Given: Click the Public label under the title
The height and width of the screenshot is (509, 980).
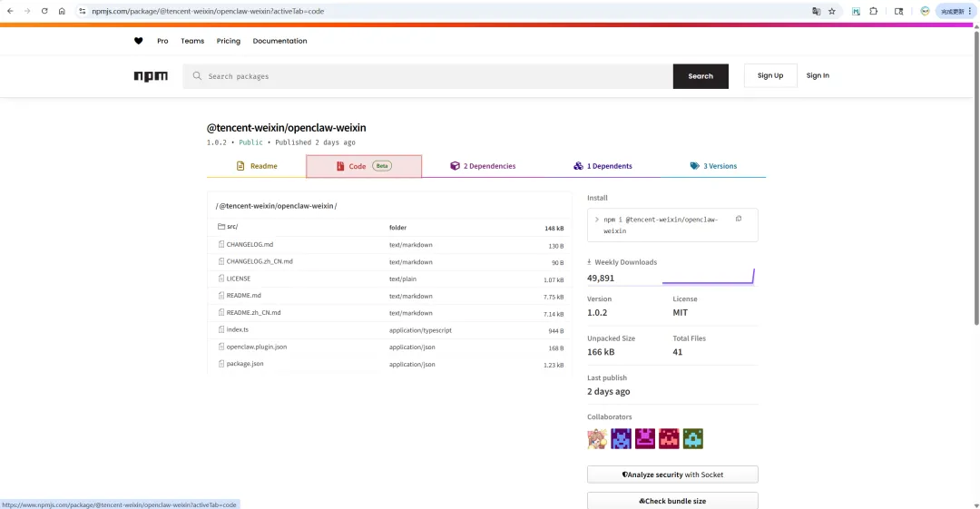Looking at the screenshot, I should 250,142.
